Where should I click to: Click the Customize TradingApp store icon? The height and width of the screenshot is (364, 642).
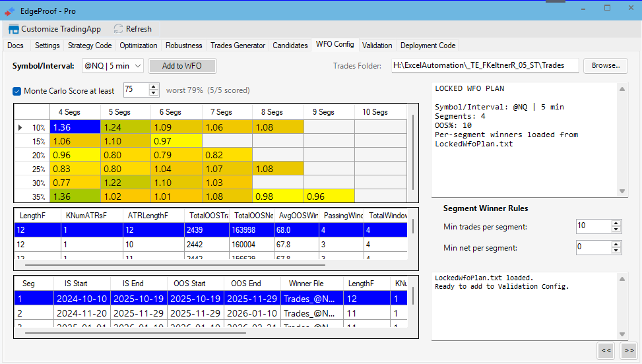[x=13, y=29]
